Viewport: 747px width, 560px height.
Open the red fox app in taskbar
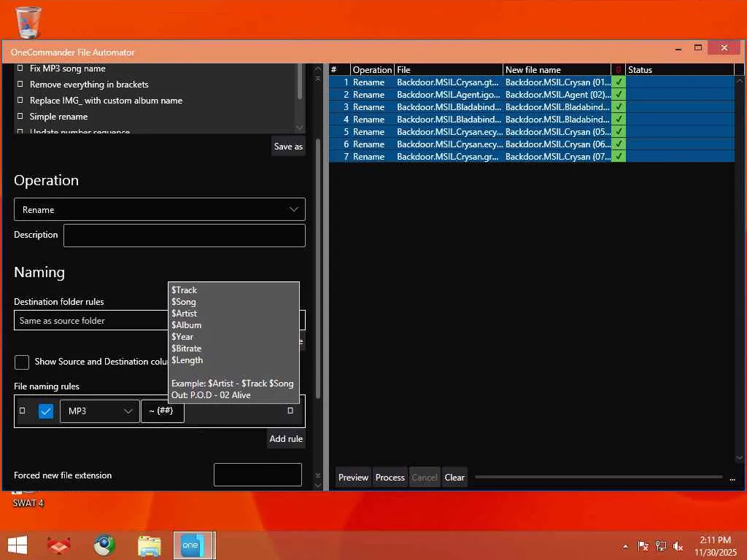[59, 545]
